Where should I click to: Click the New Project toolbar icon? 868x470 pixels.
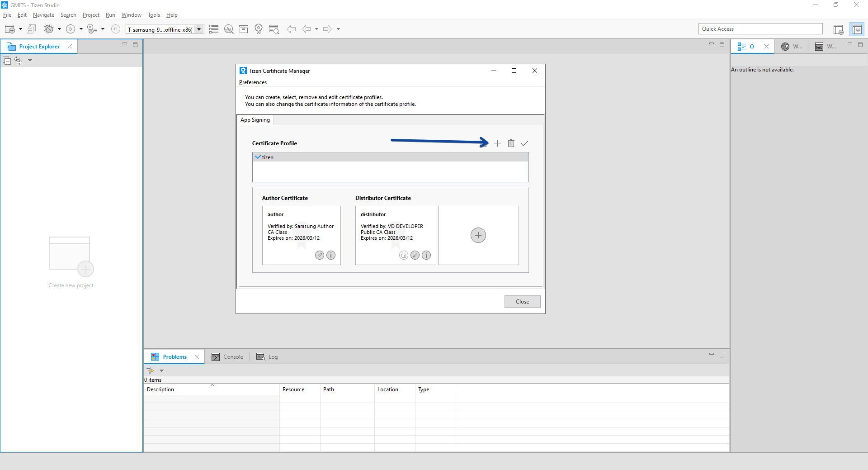9,29
